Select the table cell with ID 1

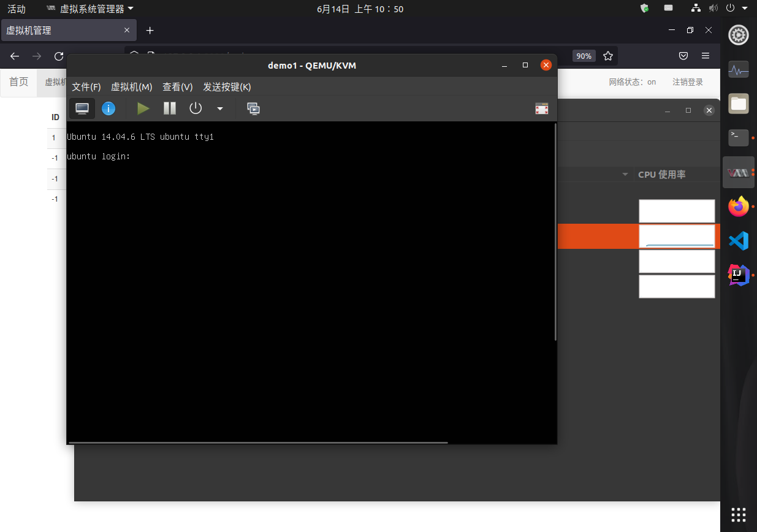coord(54,138)
